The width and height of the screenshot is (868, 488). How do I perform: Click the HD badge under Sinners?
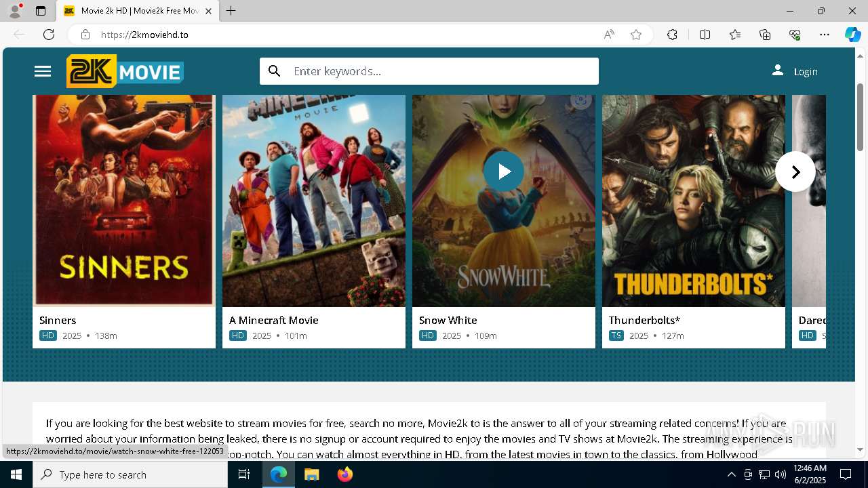[48, 335]
